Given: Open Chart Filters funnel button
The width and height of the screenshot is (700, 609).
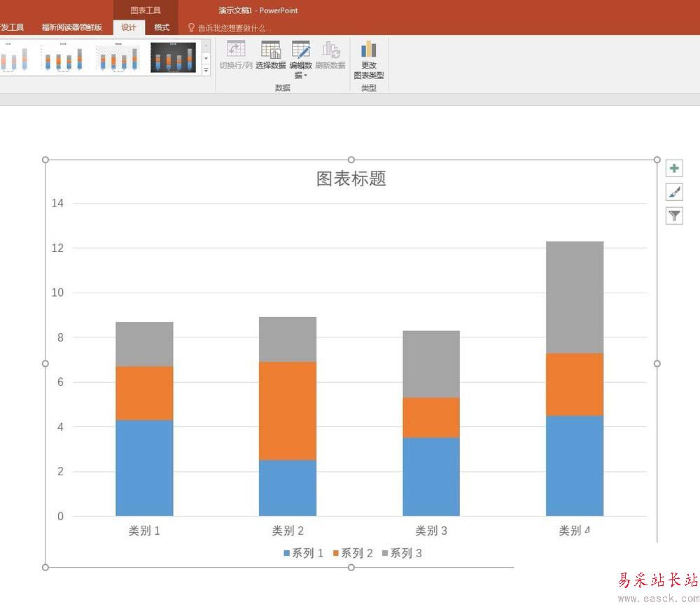Looking at the screenshot, I should coord(674,216).
